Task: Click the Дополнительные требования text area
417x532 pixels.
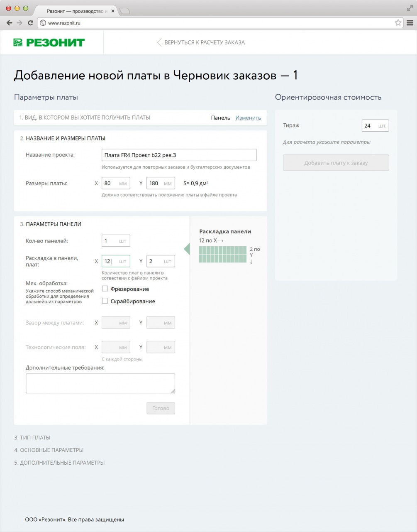Action: point(100,383)
